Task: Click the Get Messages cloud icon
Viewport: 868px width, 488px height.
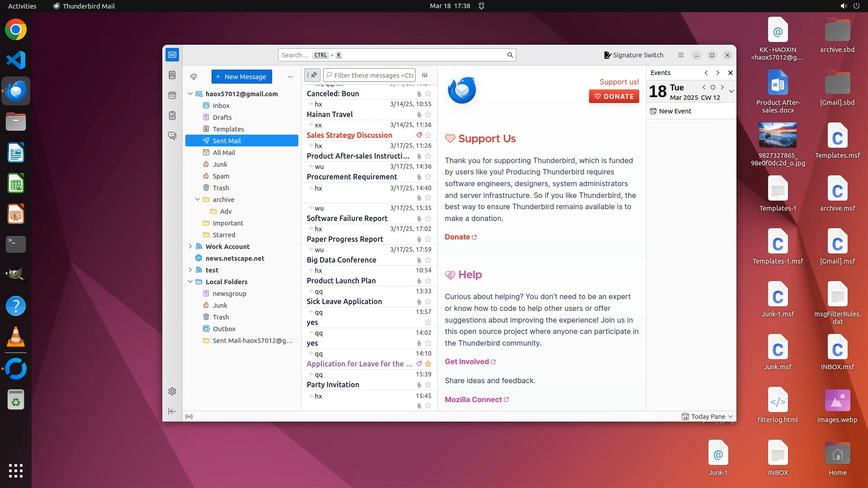Action: (x=193, y=77)
